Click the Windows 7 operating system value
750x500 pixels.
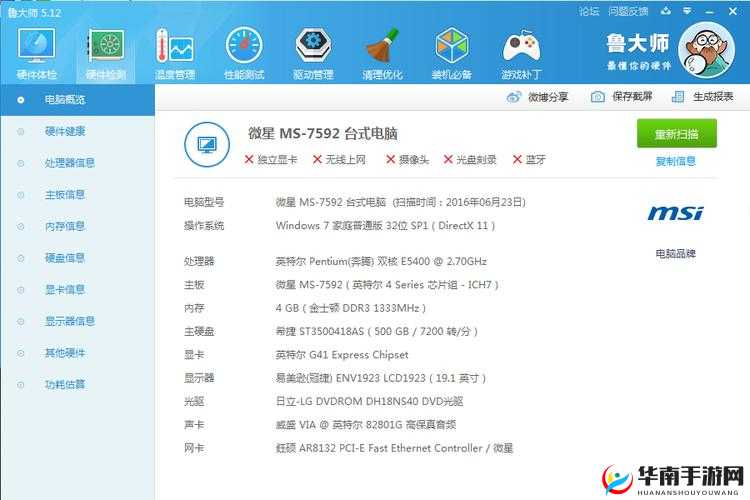pos(385,225)
